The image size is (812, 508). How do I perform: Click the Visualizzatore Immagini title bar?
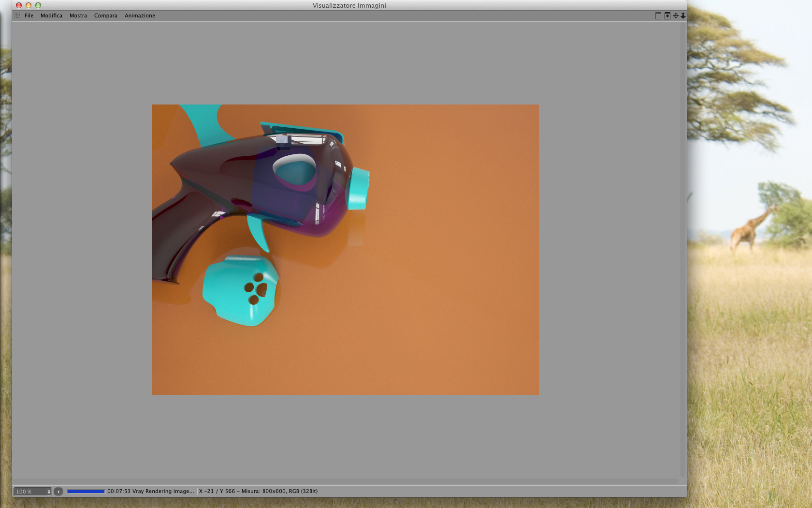(x=349, y=5)
